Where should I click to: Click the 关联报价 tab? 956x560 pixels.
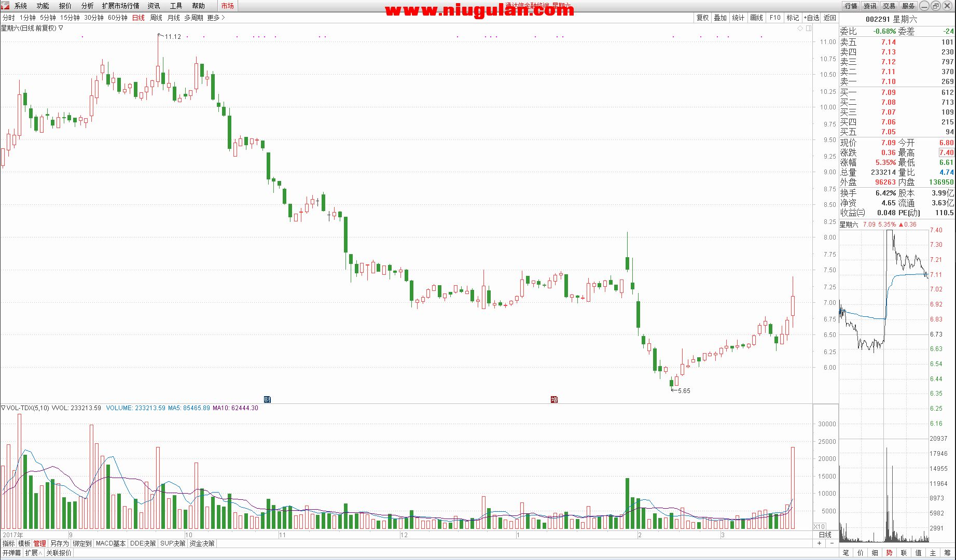pyautogui.click(x=59, y=553)
